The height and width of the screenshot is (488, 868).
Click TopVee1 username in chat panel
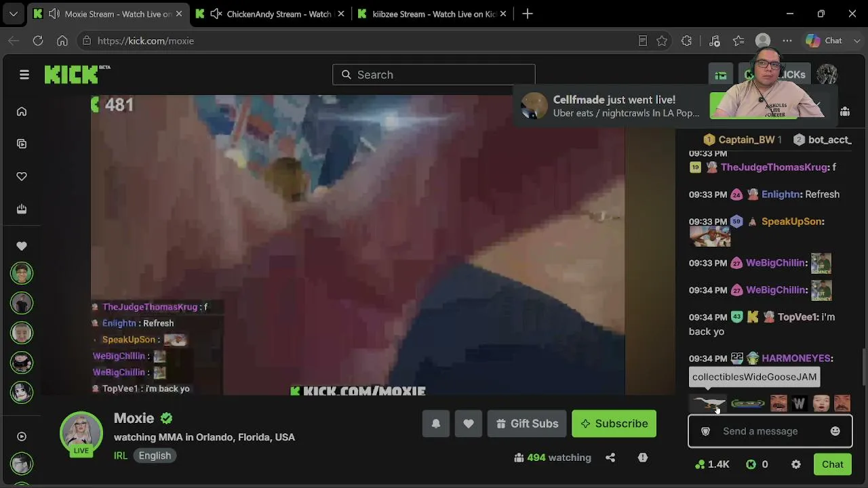coord(797,317)
